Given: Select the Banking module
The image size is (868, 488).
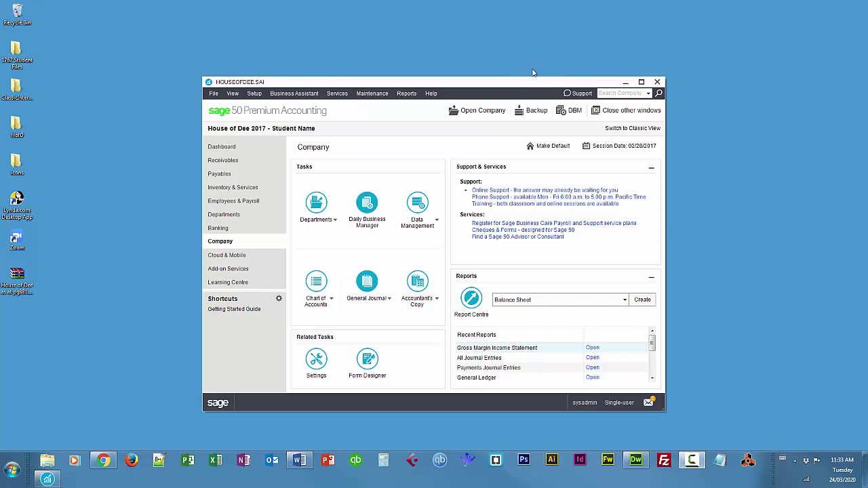Looking at the screenshot, I should coord(218,228).
